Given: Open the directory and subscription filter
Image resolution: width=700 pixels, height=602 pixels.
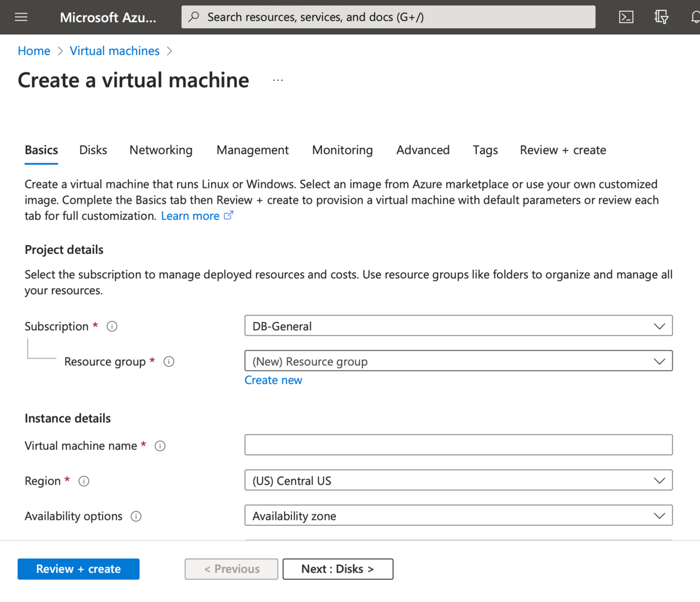Looking at the screenshot, I should pos(661,17).
